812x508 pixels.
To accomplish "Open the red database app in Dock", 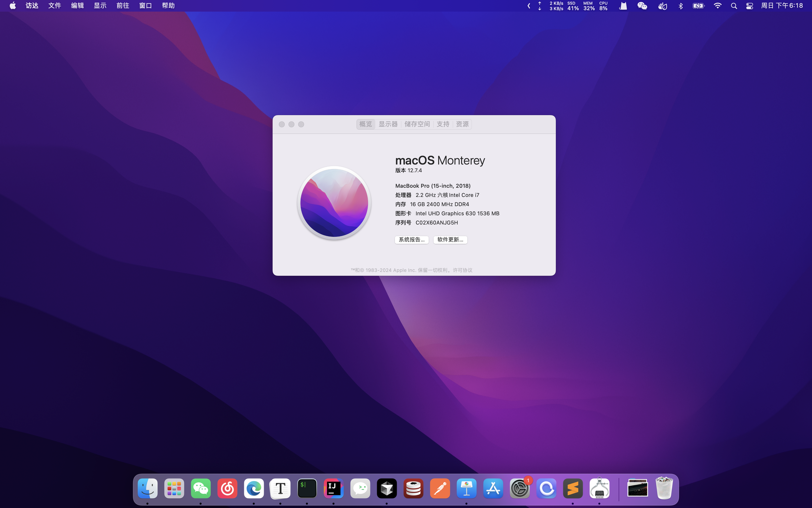I will (413, 488).
